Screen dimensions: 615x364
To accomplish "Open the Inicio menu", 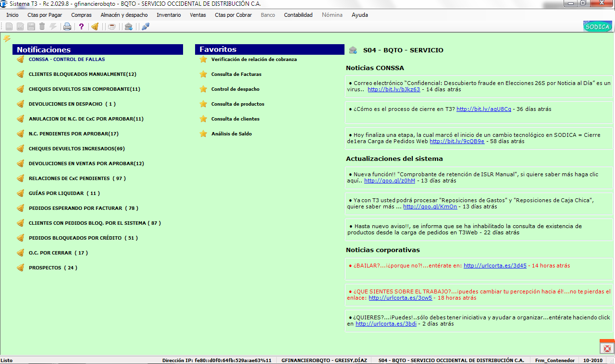I will (x=12, y=15).
